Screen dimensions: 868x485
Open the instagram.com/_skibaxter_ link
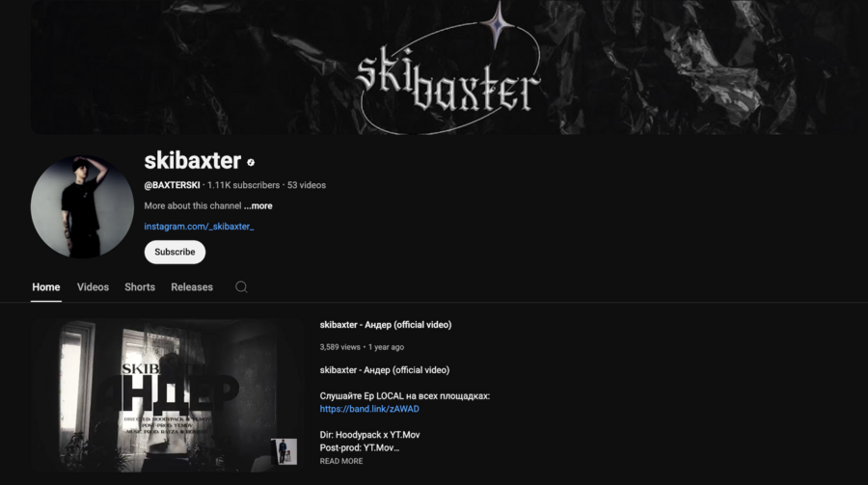pos(200,227)
